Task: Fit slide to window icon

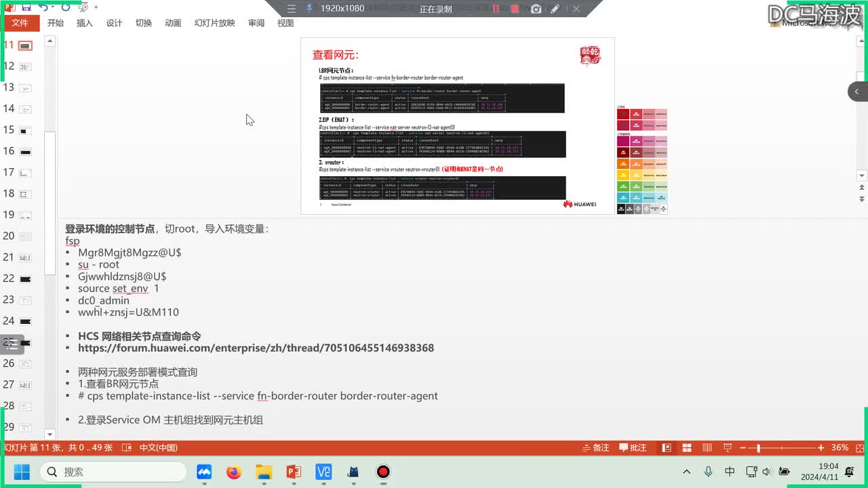Action: (859, 448)
